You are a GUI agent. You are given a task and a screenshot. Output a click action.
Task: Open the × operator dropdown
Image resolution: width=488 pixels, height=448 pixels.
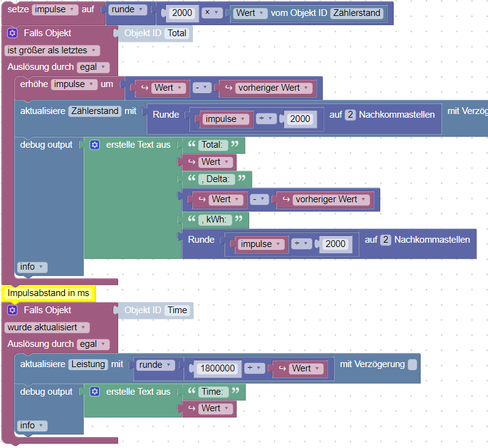click(x=212, y=13)
